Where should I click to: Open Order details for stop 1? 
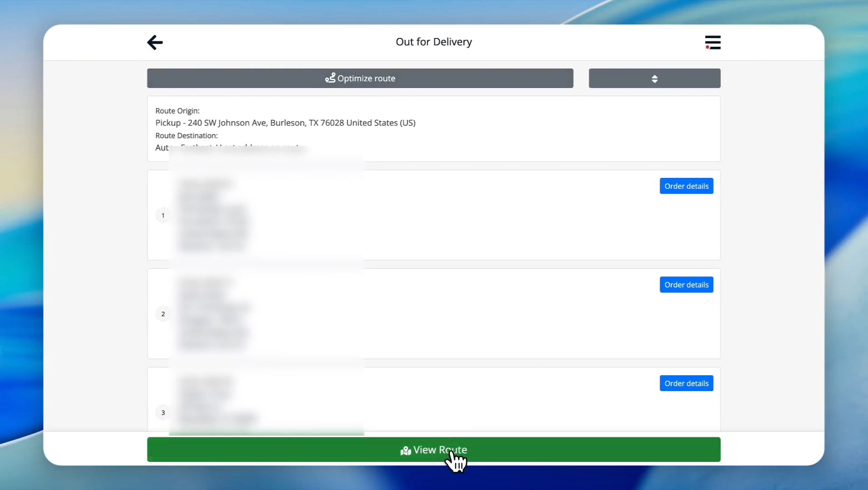pyautogui.click(x=686, y=186)
